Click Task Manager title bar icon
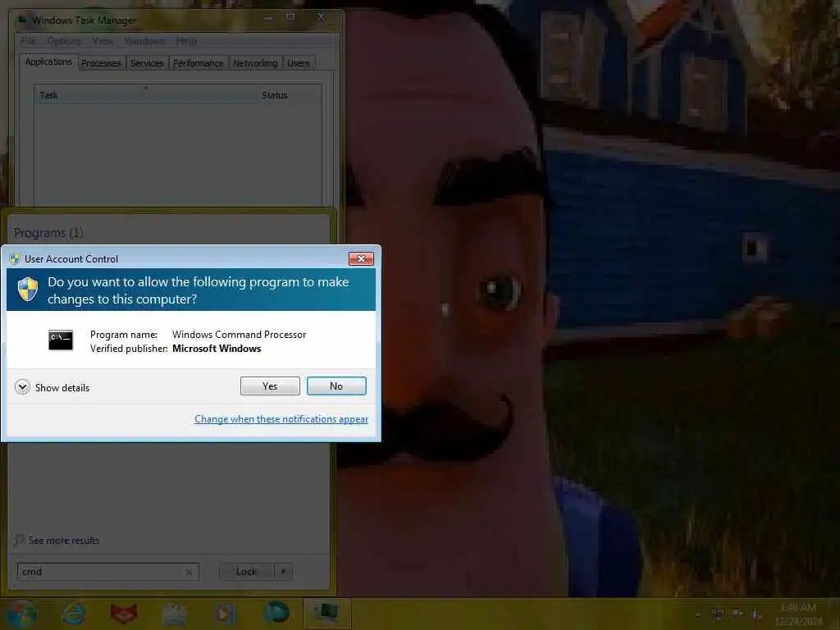Viewport: 840px width, 630px height. pyautogui.click(x=22, y=20)
